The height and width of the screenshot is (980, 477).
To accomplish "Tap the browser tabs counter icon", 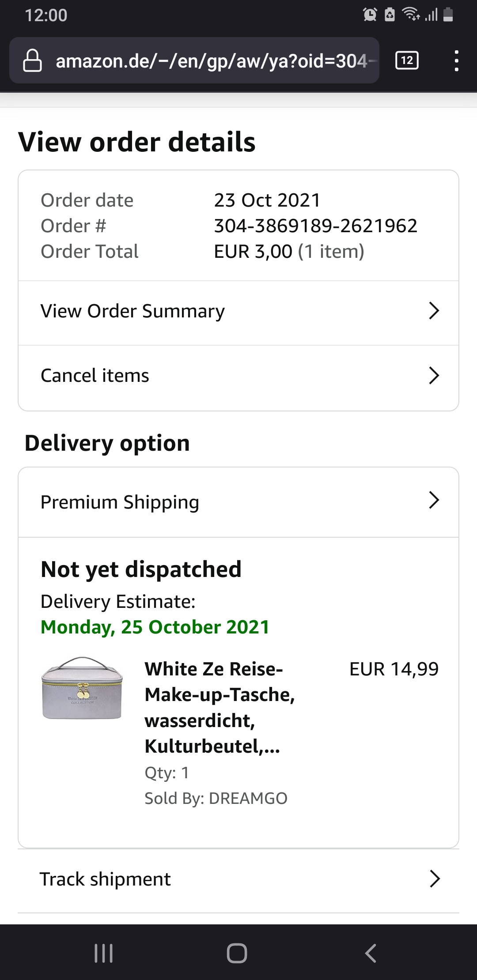I will click(x=407, y=60).
